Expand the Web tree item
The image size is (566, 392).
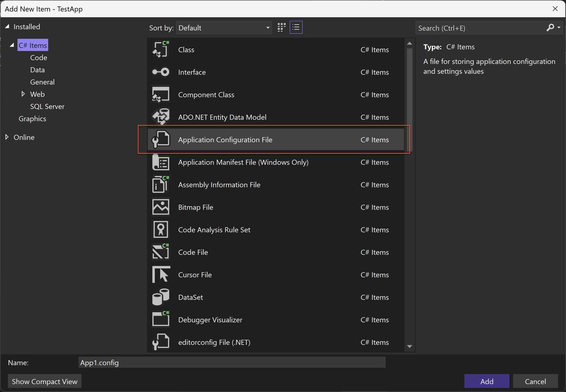coord(22,94)
